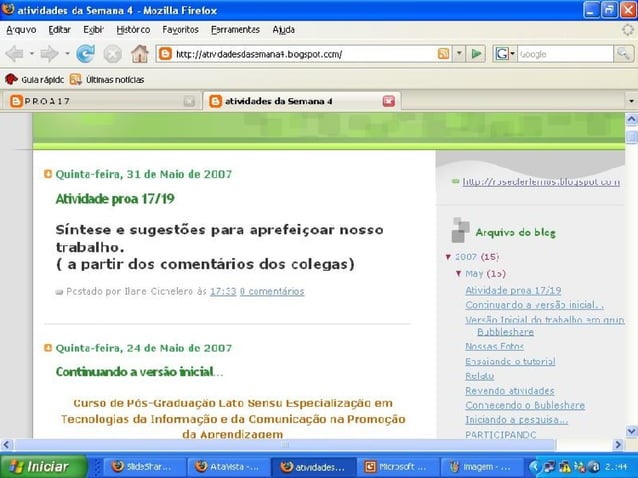Go to the Home page icon
This screenshot has height=478, width=638.
point(140,54)
